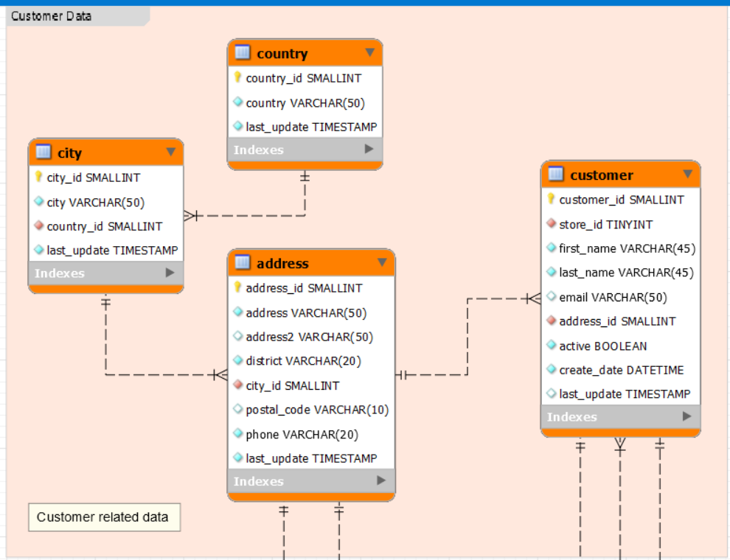Click the diamond icon beside email column
730x560 pixels.
coord(552,295)
